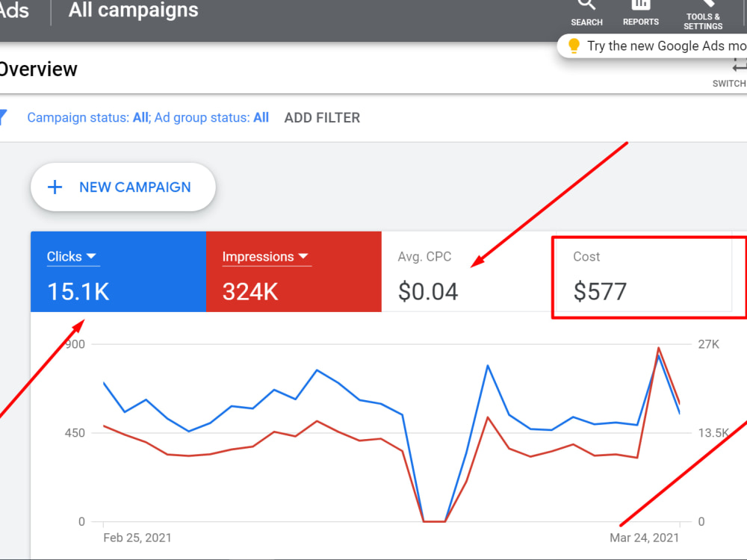Click ADD FILTER
The height and width of the screenshot is (560, 747).
[x=322, y=118]
